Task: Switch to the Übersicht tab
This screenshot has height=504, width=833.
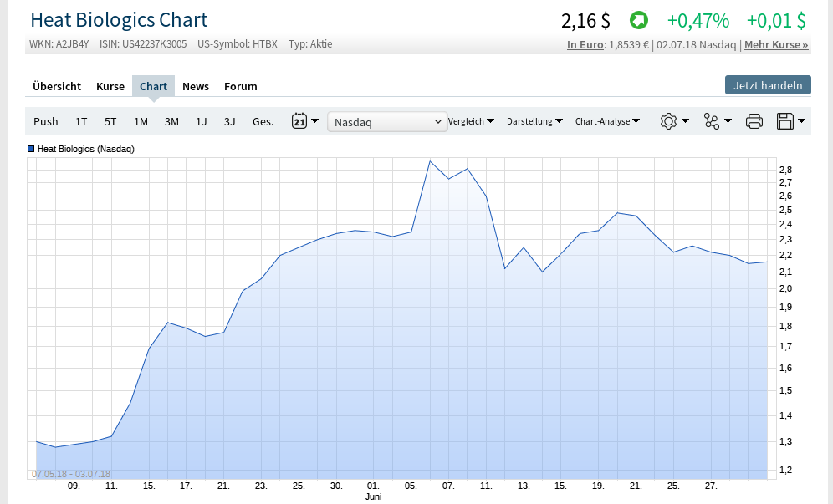Action: [x=57, y=86]
